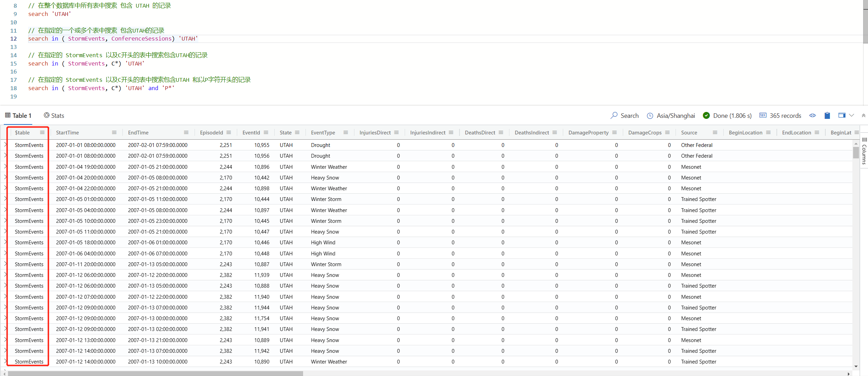Open the layout options dropdown chevron
The height and width of the screenshot is (376, 868).
point(851,115)
